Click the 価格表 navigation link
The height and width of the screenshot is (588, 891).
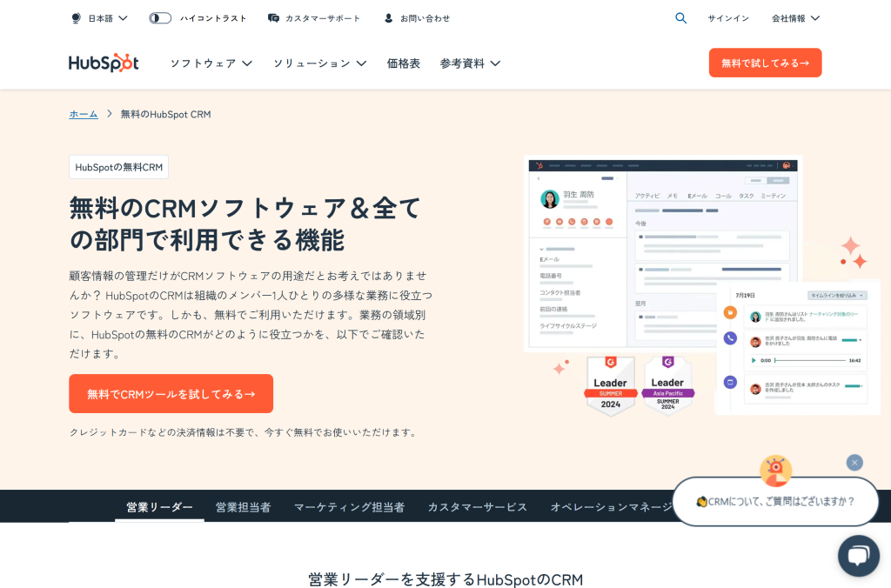pyautogui.click(x=404, y=63)
